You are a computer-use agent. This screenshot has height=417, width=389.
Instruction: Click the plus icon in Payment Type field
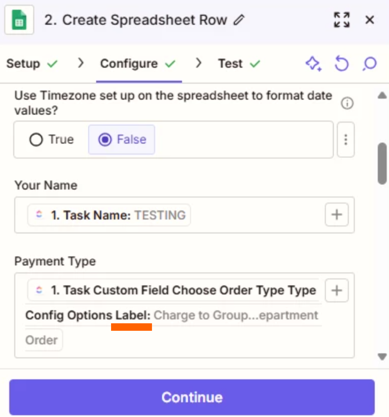pyautogui.click(x=337, y=290)
